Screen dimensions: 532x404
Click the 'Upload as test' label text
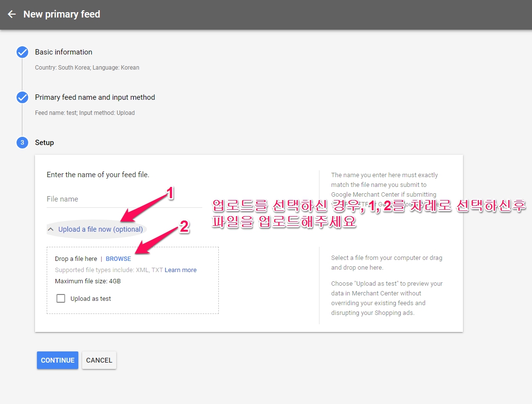point(90,299)
